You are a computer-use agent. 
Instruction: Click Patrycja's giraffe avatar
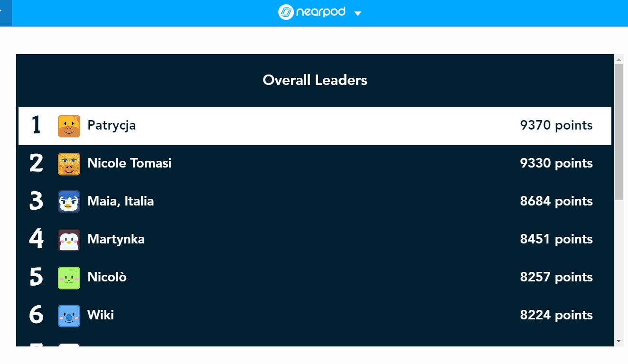tap(69, 126)
